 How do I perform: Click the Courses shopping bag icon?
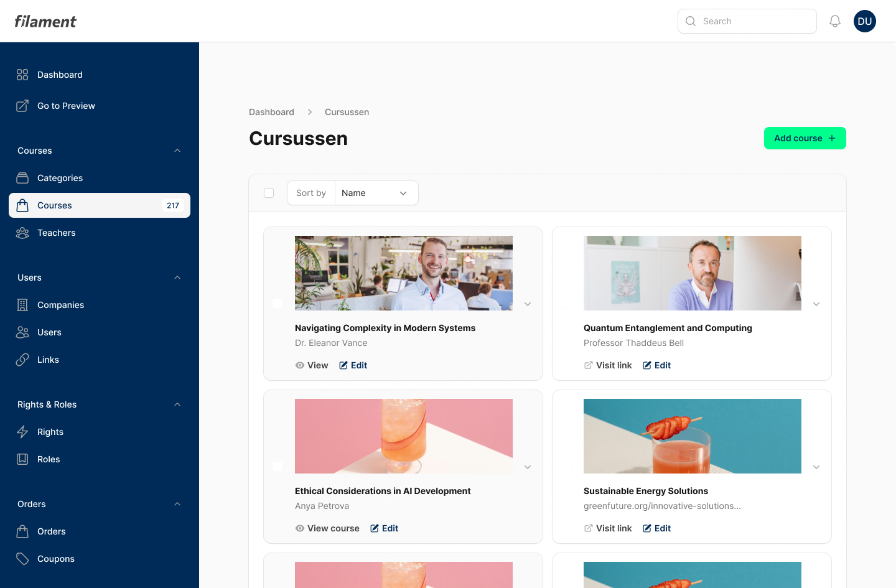[x=22, y=205]
